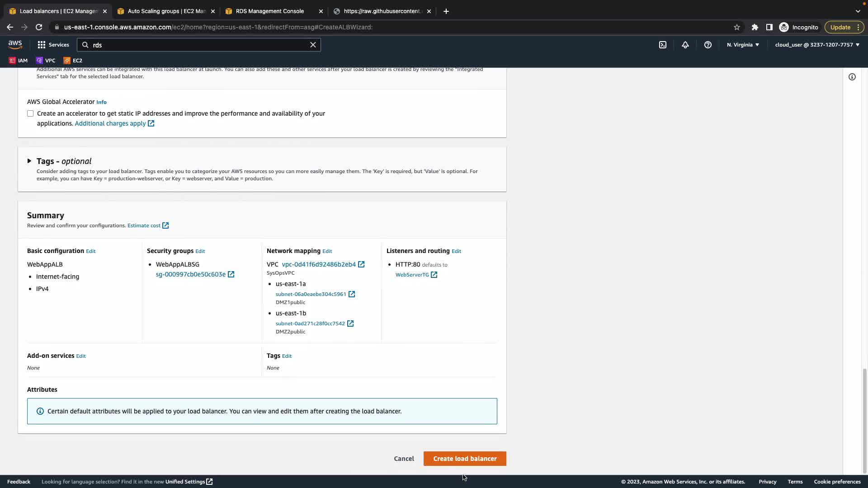
Task: Open the info panel circle icon
Action: click(x=852, y=77)
